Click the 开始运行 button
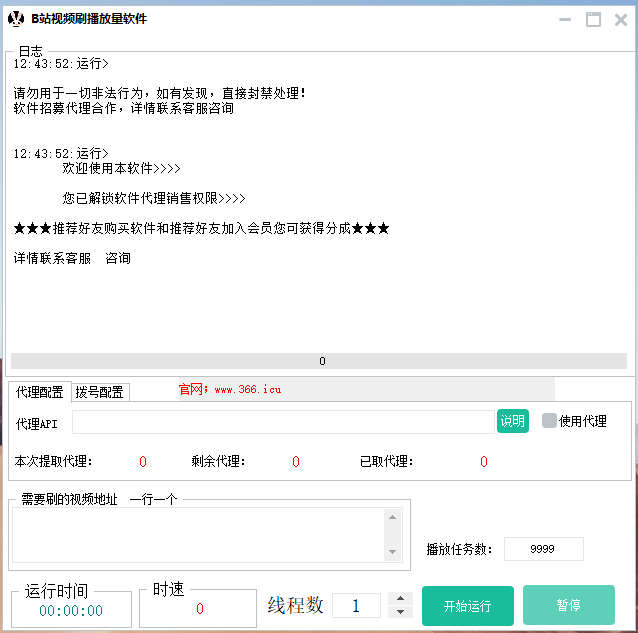This screenshot has width=638, height=633. click(467, 606)
